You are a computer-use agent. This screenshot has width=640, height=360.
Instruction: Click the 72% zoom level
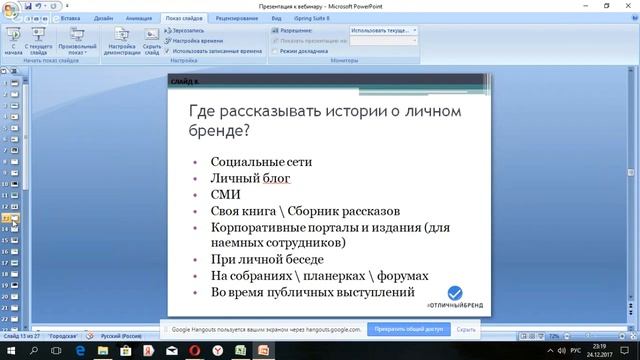tap(554, 336)
